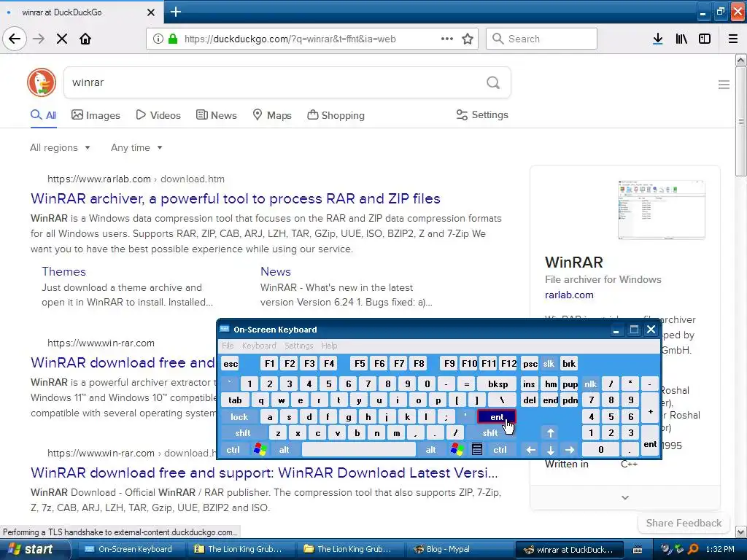This screenshot has width=747, height=560.
Task: Click the left Windows logo key
Action: click(x=260, y=449)
